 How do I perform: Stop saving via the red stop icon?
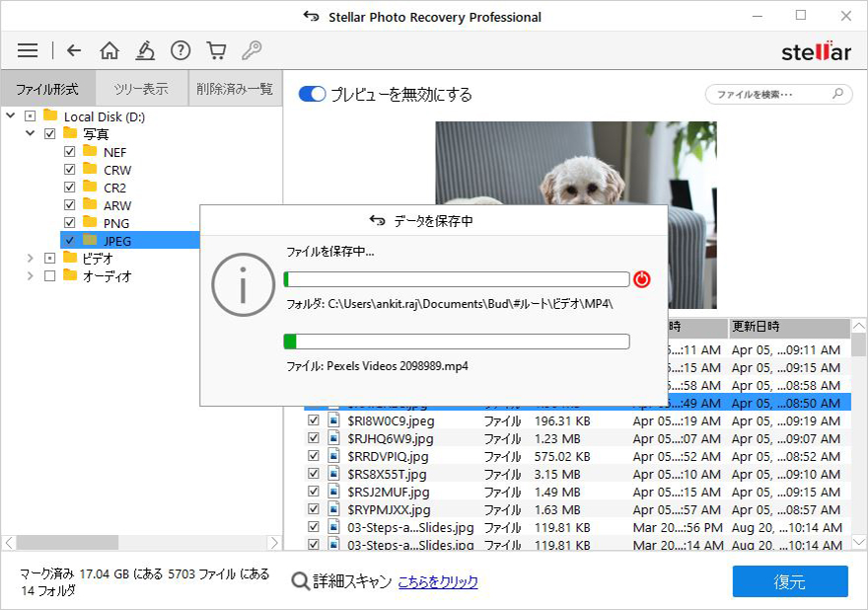click(642, 279)
